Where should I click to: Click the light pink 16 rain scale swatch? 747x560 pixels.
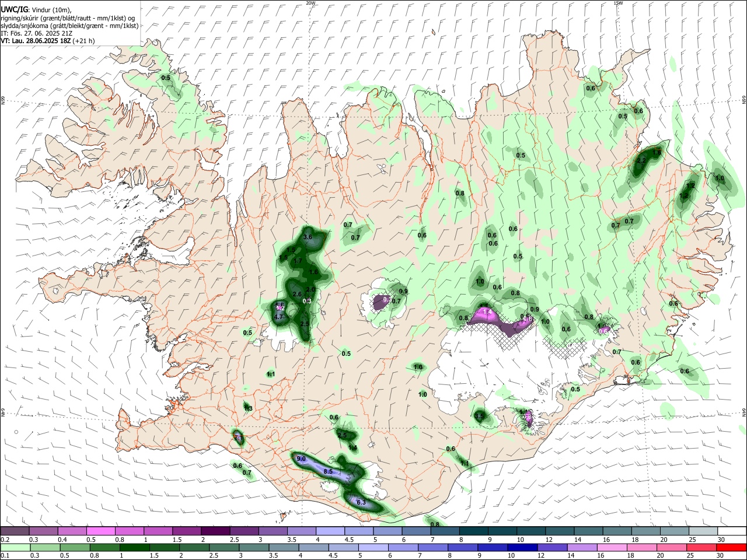[x=612, y=548]
